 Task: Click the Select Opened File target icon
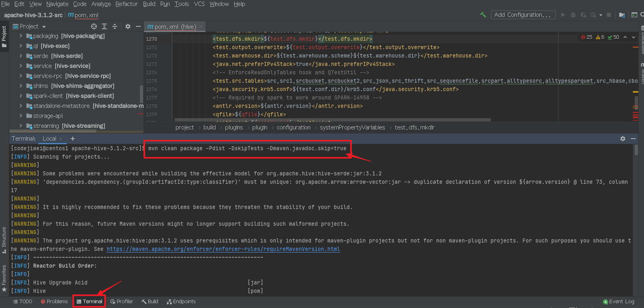tap(94, 26)
